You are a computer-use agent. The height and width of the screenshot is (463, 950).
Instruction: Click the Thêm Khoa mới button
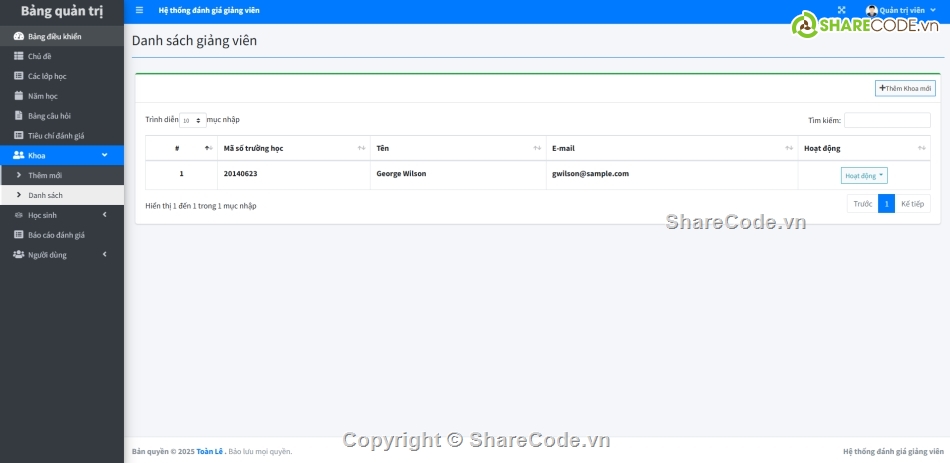tap(905, 88)
